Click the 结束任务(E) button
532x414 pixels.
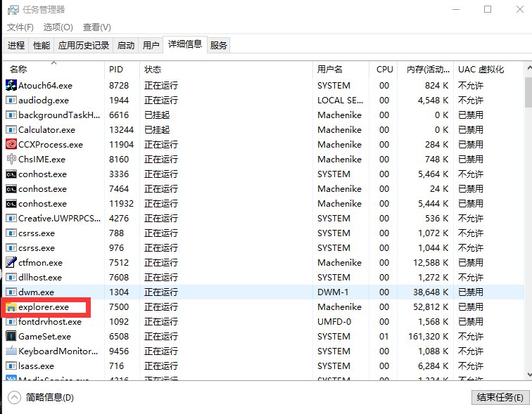pyautogui.click(x=500, y=397)
